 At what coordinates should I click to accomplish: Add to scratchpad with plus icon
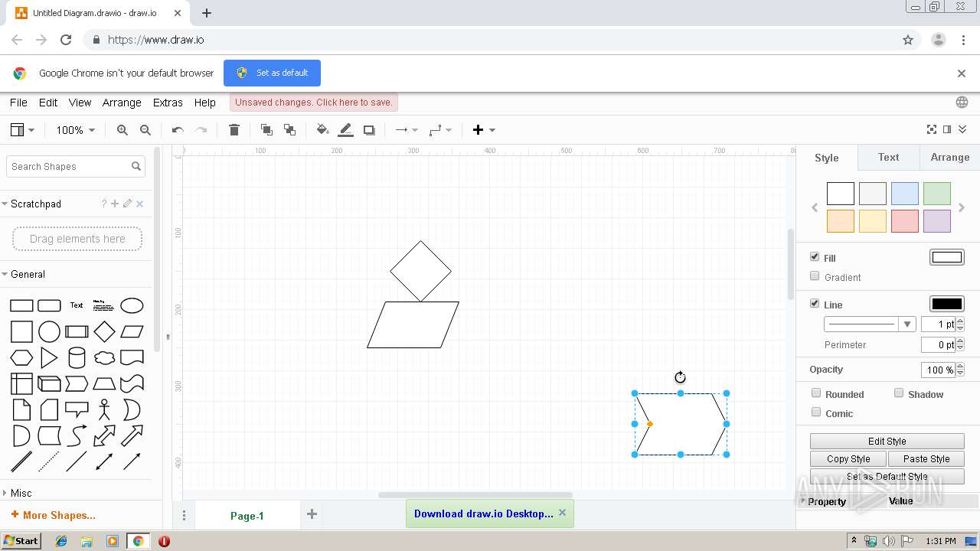click(115, 204)
